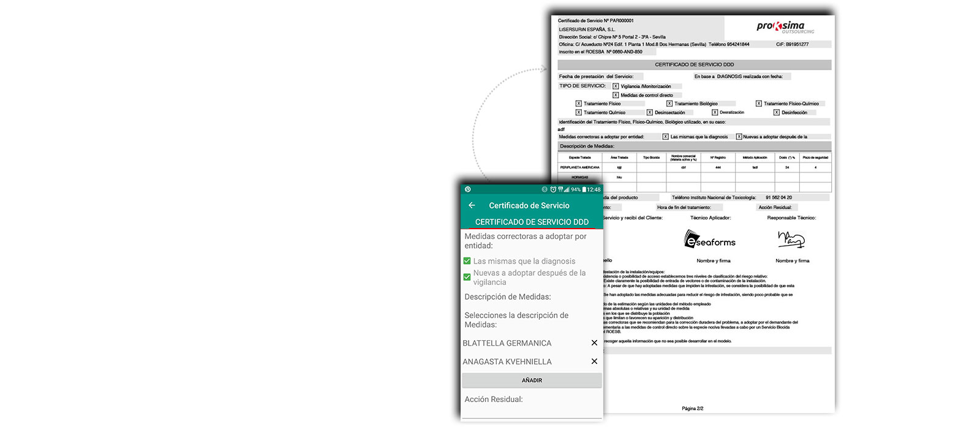
Task: Toggle the Vigilancia /Monitorización checkbox in the document
Action: (616, 86)
